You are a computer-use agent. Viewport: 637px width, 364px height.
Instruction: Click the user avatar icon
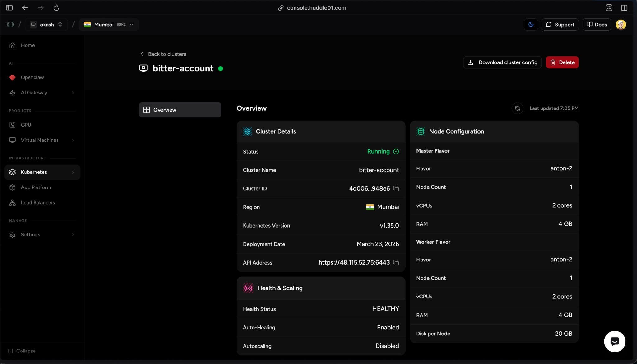click(x=621, y=25)
